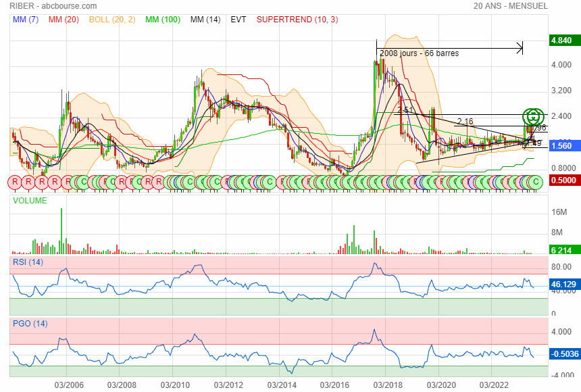Click the 03/2014 date axis label
The image size is (581, 392).
[x=282, y=385]
